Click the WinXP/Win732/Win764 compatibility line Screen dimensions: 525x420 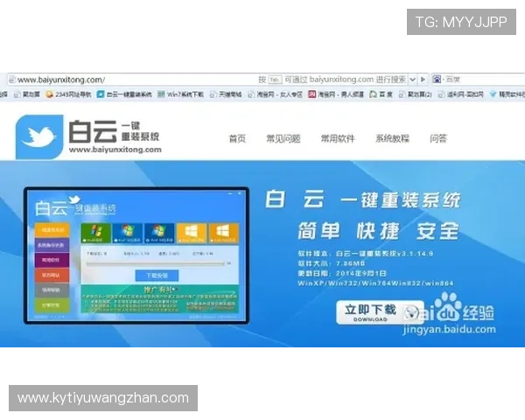pos(375,283)
